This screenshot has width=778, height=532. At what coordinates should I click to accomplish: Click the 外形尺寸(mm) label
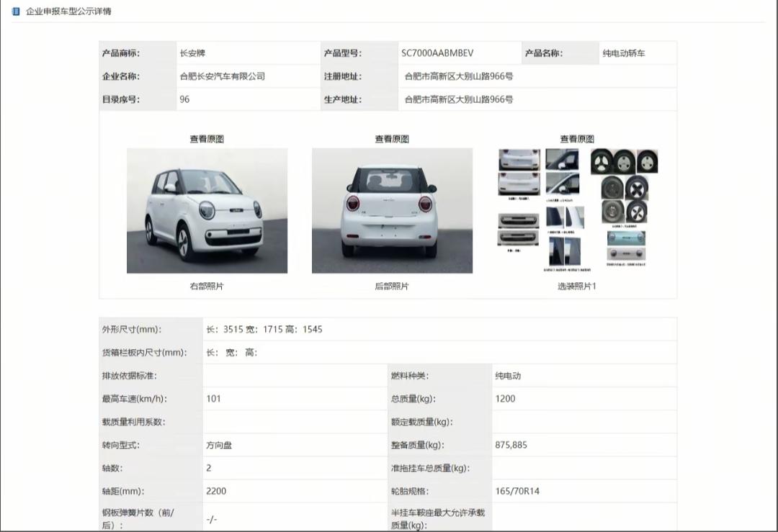(132, 329)
